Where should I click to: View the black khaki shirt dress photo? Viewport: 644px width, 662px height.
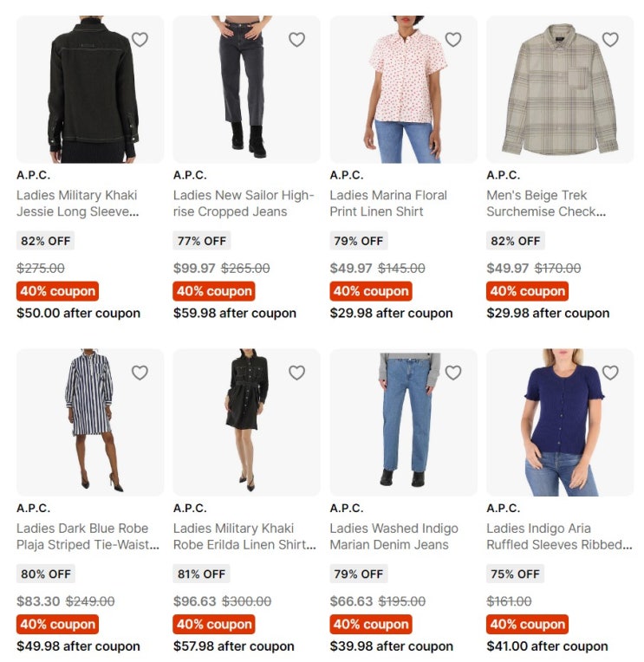point(247,423)
